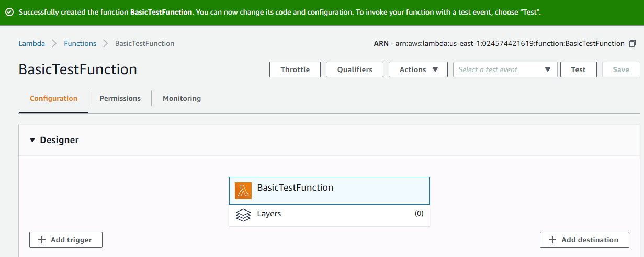Open the Permissions tab
The image size is (644, 257).
[120, 98]
